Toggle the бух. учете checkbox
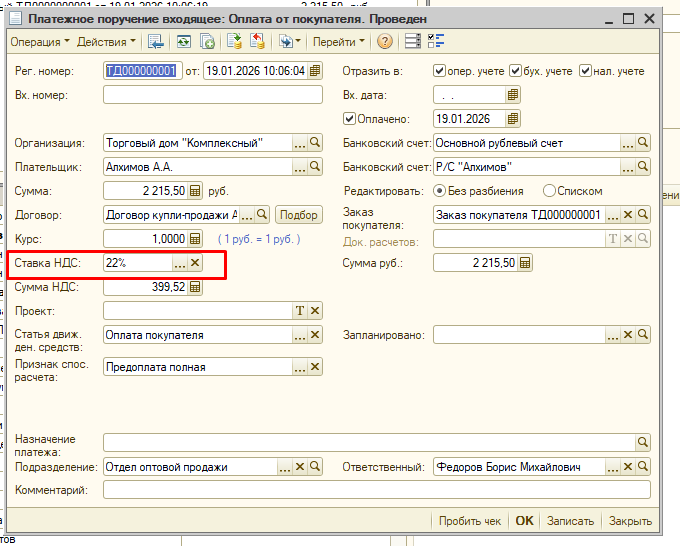Viewport: 680px width, 546px height. point(515,71)
